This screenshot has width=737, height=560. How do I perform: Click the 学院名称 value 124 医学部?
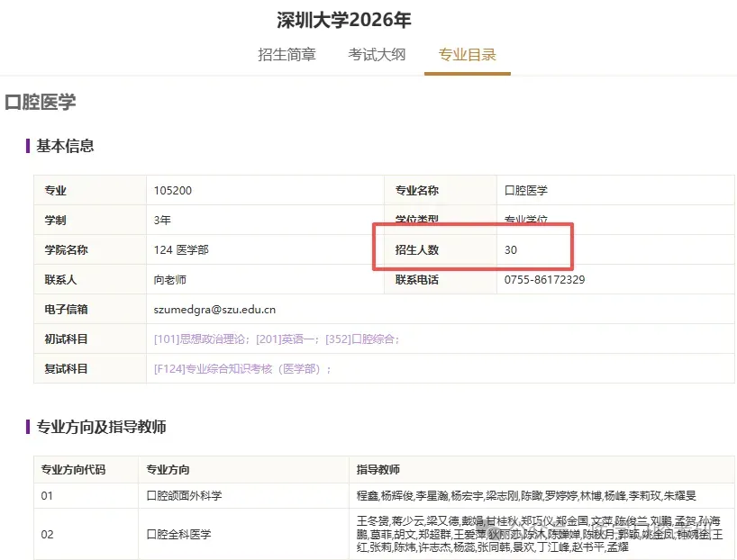point(181,249)
